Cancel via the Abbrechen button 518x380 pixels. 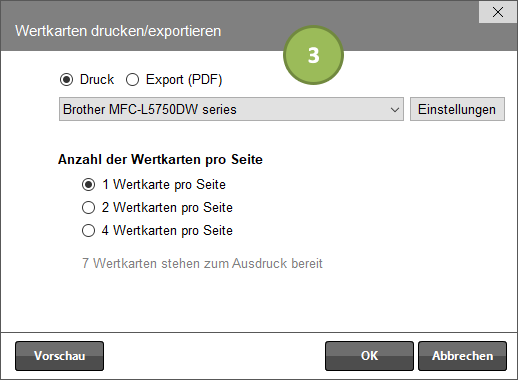[x=462, y=356]
